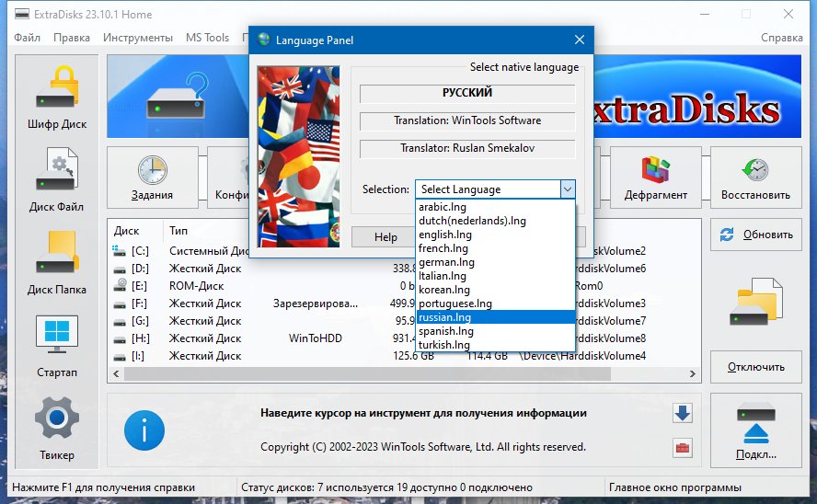
Task: Open the Шифр Диск encrypted disk tool
Action: 57,97
